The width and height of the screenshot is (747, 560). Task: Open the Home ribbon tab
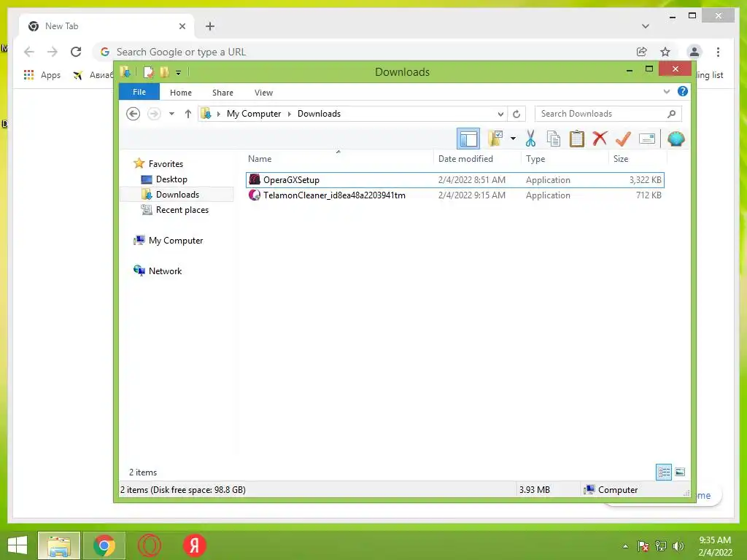[181, 93]
